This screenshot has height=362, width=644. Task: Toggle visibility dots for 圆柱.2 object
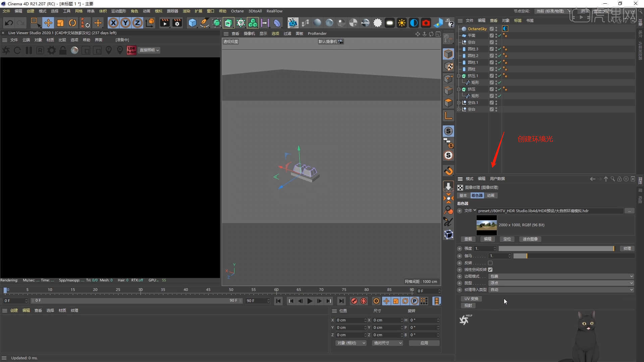(496, 56)
